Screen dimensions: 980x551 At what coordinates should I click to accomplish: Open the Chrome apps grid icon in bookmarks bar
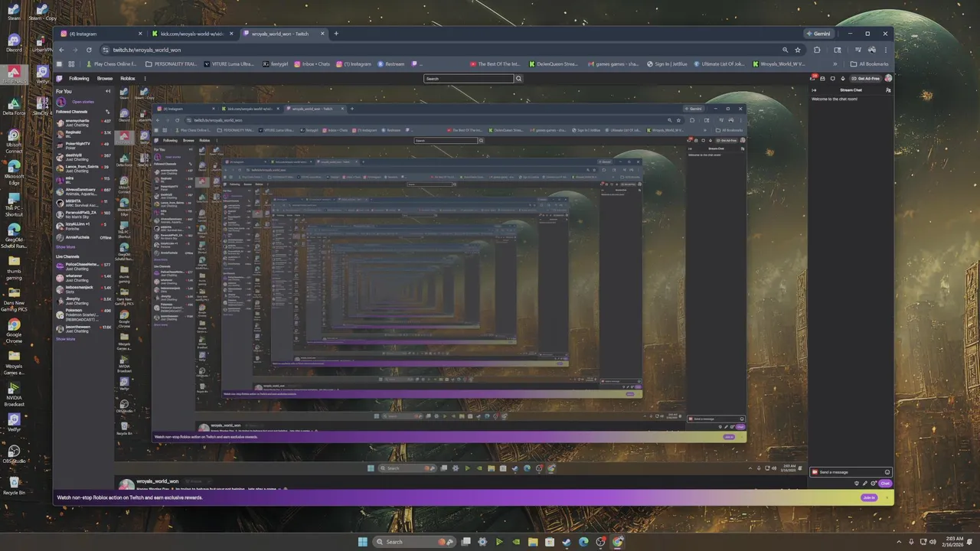point(71,64)
